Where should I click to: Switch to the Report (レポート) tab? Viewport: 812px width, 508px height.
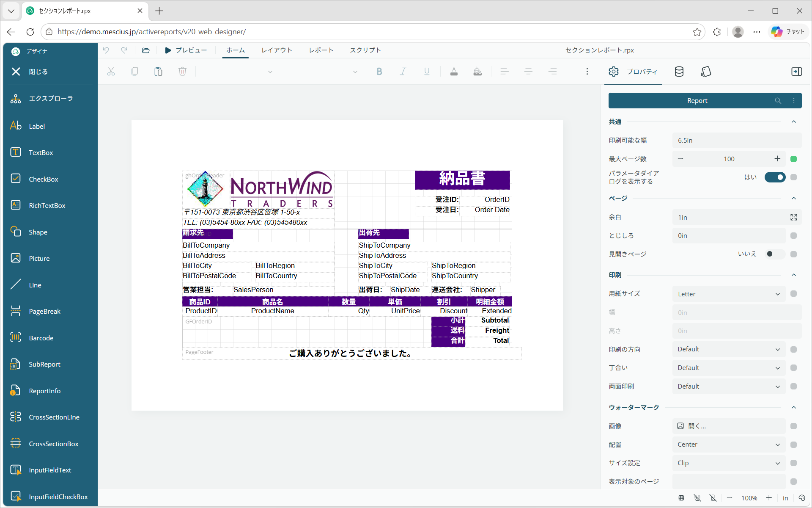(x=321, y=50)
